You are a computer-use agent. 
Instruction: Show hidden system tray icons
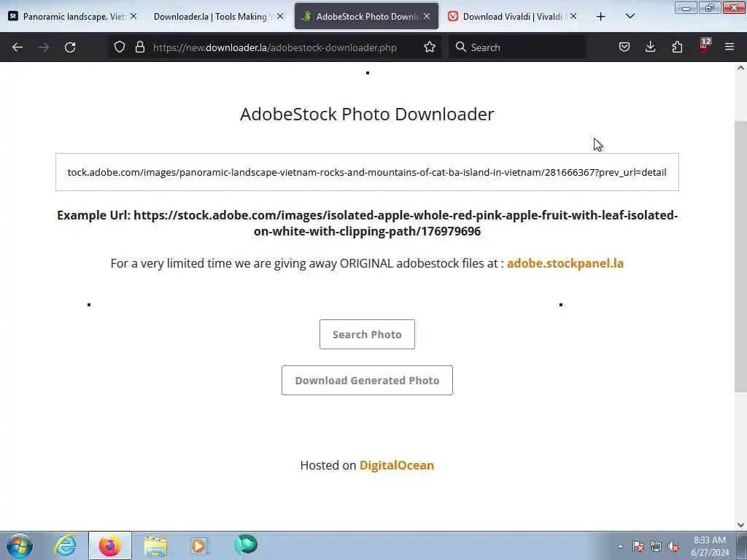[620, 547]
